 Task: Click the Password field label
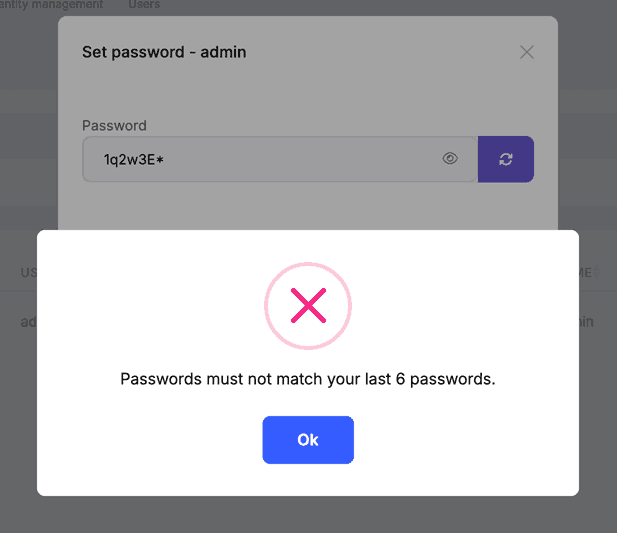tap(114, 126)
